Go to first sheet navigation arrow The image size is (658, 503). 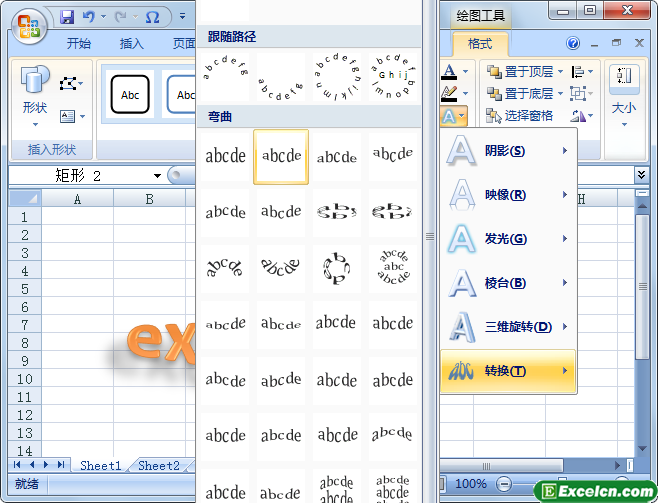(x=17, y=464)
